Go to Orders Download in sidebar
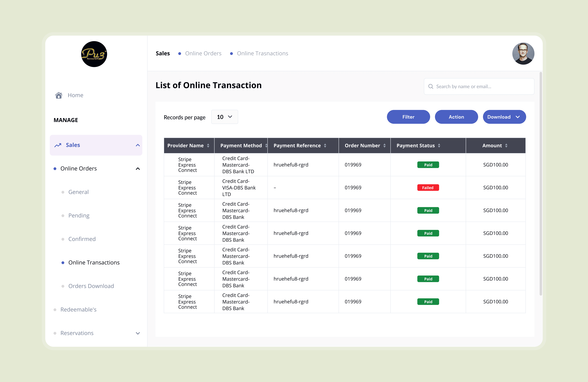 point(91,286)
